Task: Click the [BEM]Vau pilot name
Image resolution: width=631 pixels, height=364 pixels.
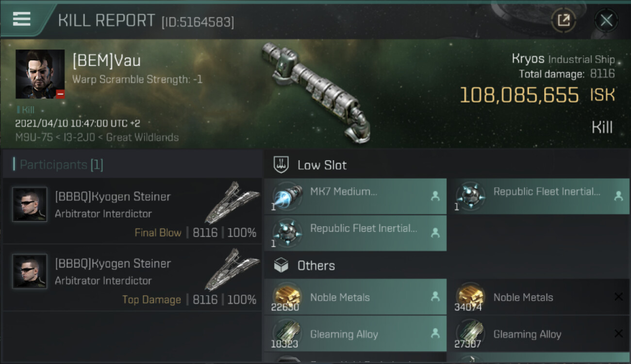Action: (106, 61)
